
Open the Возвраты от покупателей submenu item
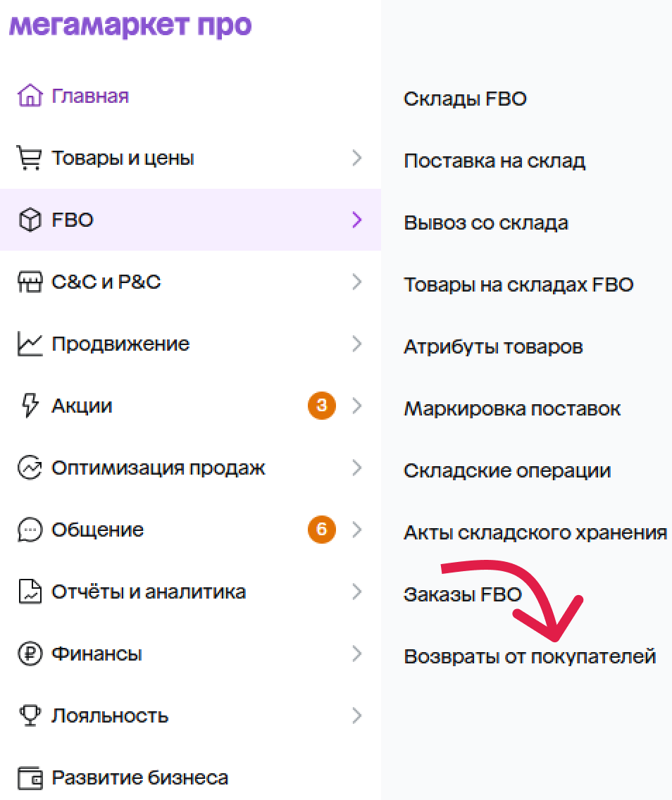coord(530,656)
